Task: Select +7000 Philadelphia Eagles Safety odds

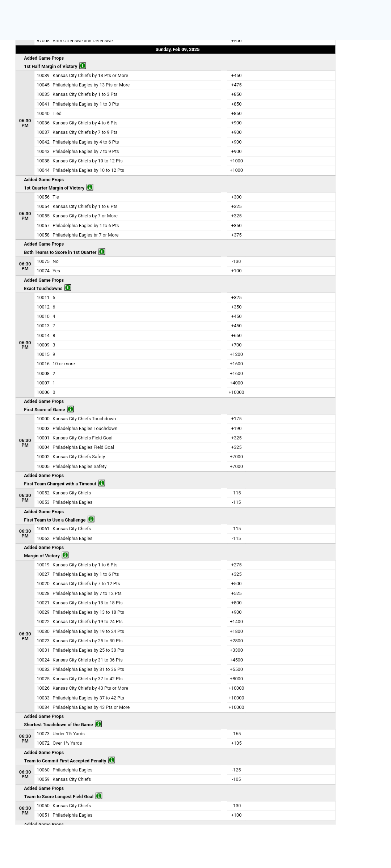Action: [236, 467]
